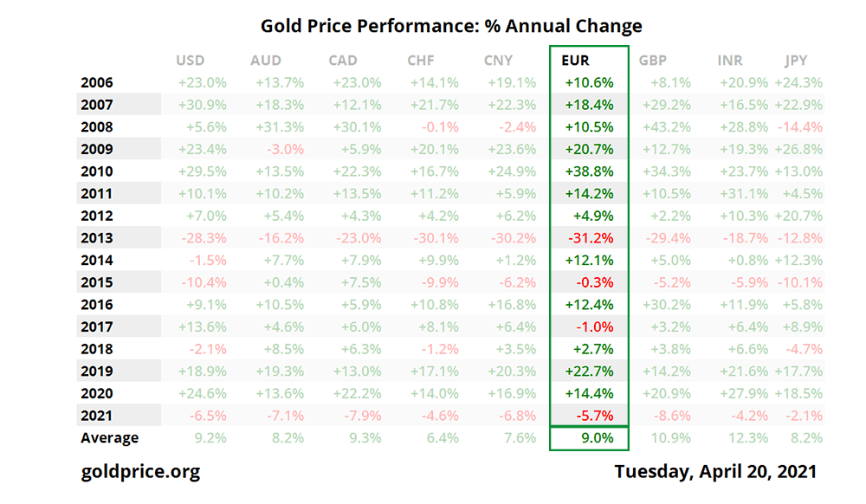The image size is (866, 504).
Task: Choose the CHF column header
Action: point(421,61)
